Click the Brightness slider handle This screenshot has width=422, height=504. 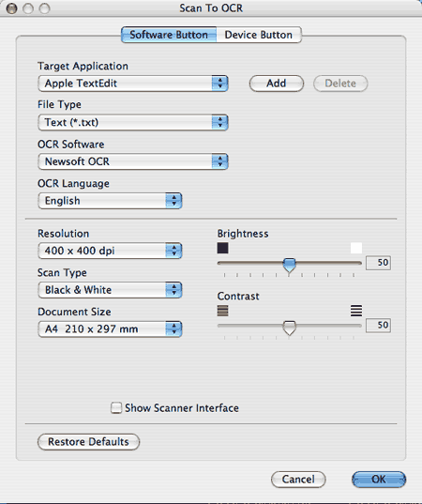tap(290, 266)
